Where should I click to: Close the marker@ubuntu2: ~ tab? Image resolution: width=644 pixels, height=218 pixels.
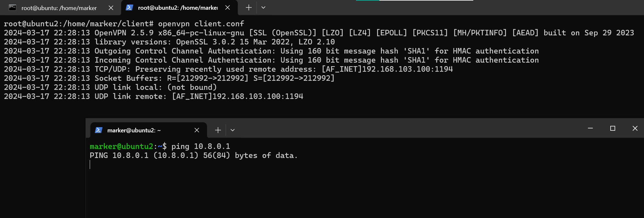197,130
